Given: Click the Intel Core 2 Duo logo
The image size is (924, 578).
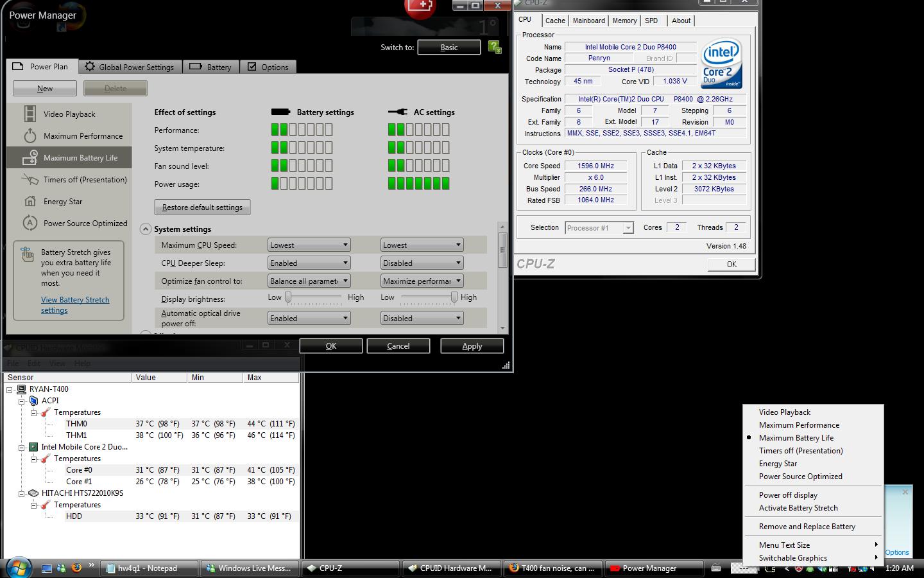Looking at the screenshot, I should pos(721,63).
